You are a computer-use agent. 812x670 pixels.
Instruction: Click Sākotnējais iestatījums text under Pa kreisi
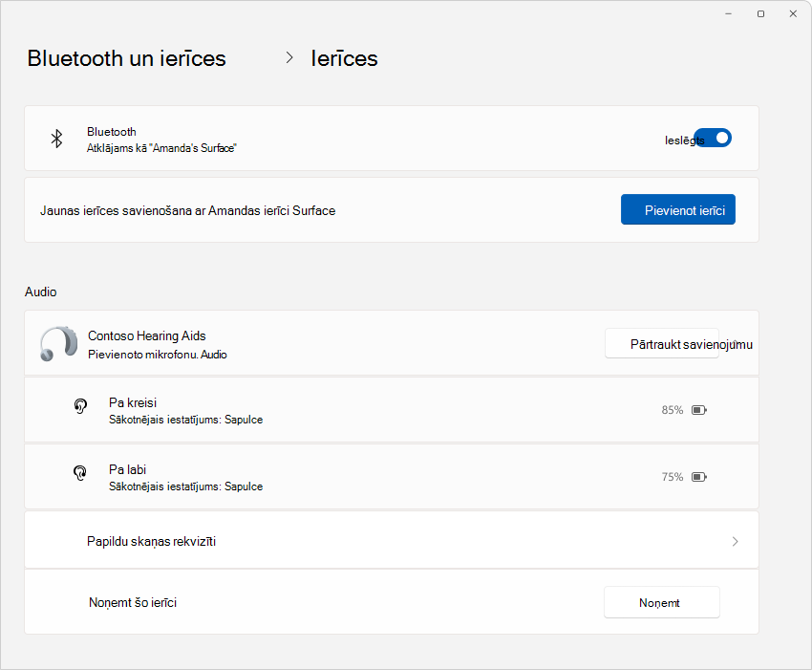186,420
